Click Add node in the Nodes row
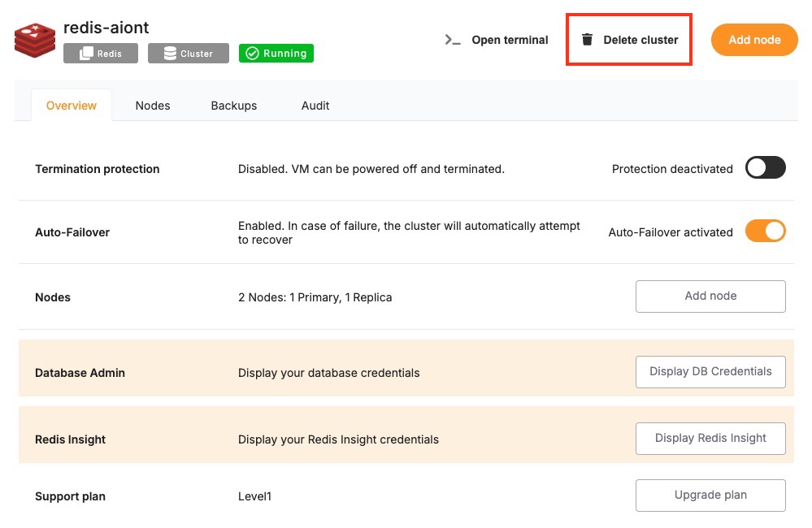Image resolution: width=812 pixels, height=528 pixels. click(x=710, y=296)
